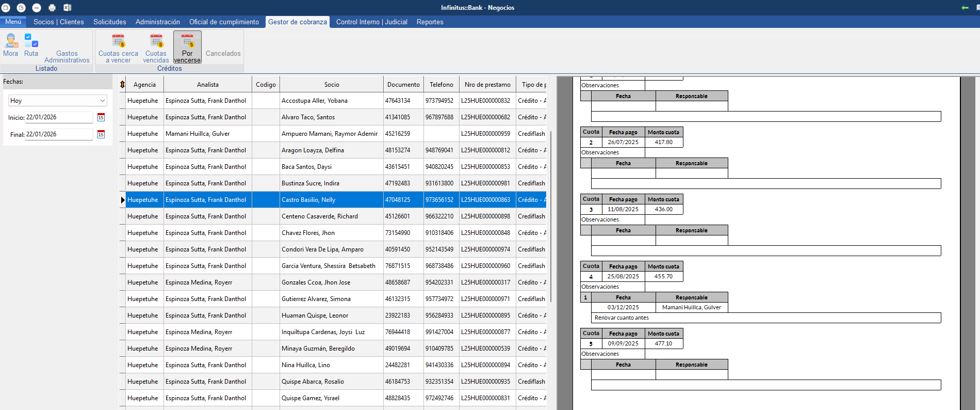
Task: Open Cuotas vencidas calendar icon
Action: (x=156, y=41)
